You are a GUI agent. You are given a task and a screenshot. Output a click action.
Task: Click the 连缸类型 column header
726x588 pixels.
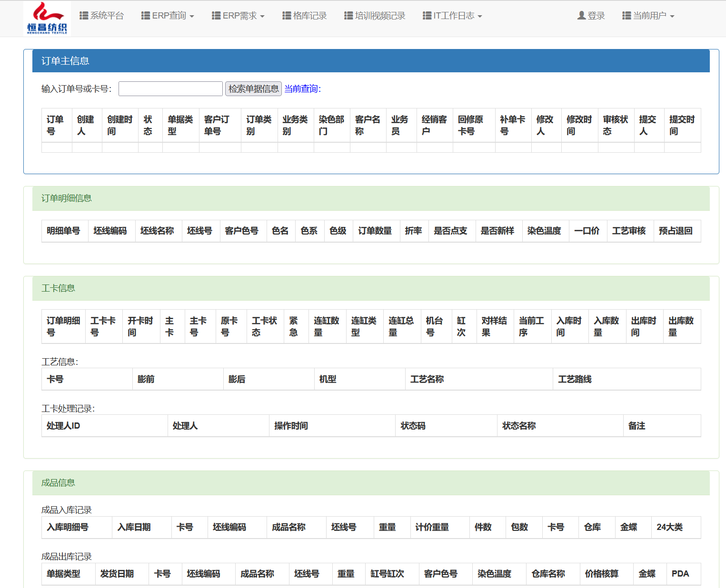(365, 327)
